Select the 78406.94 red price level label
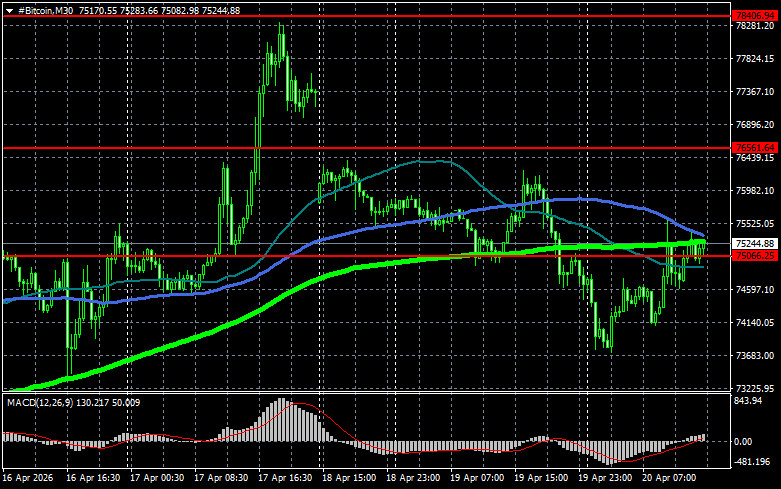 755,16
